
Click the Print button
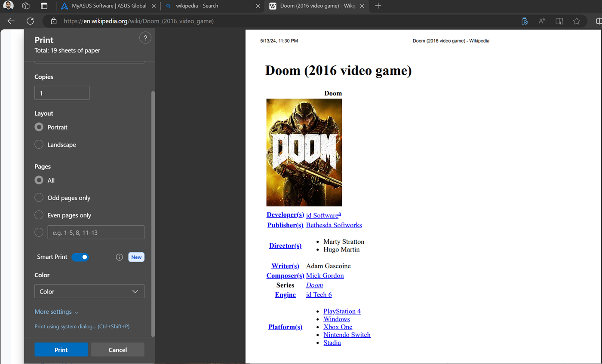click(61, 350)
